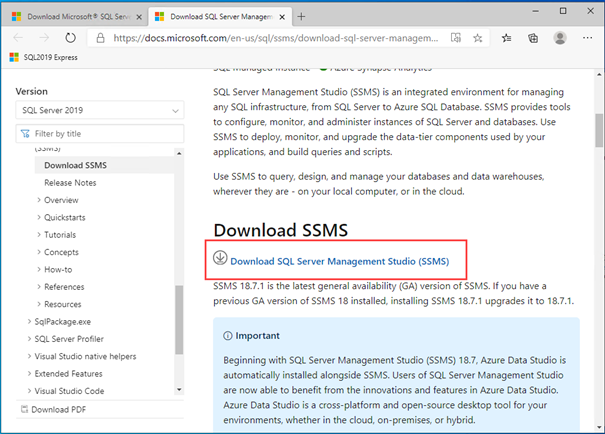Click sidebar scroll up arrow
The image size is (605, 434).
click(179, 153)
